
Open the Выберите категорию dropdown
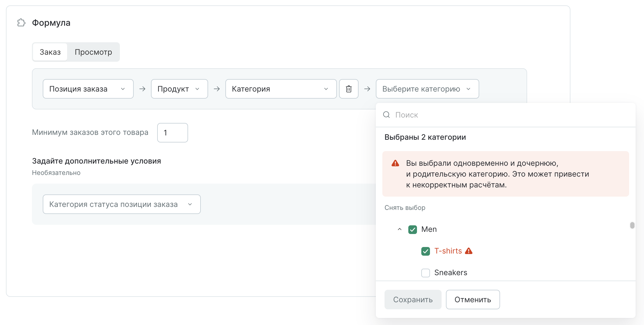[427, 89]
